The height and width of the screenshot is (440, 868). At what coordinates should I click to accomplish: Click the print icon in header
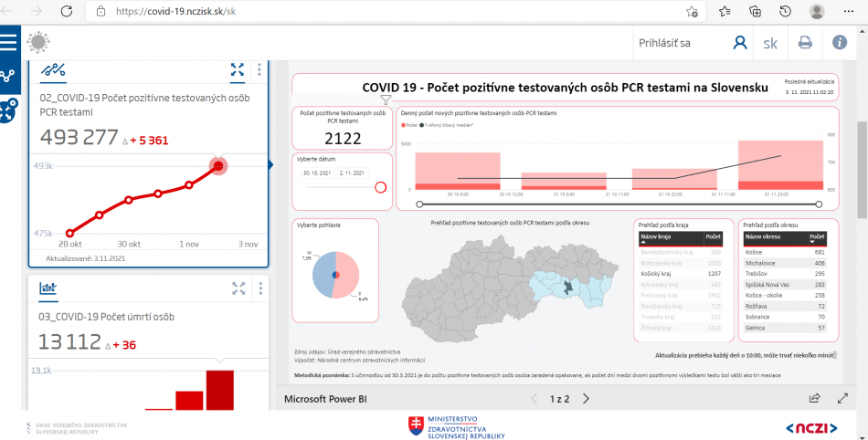tap(805, 43)
